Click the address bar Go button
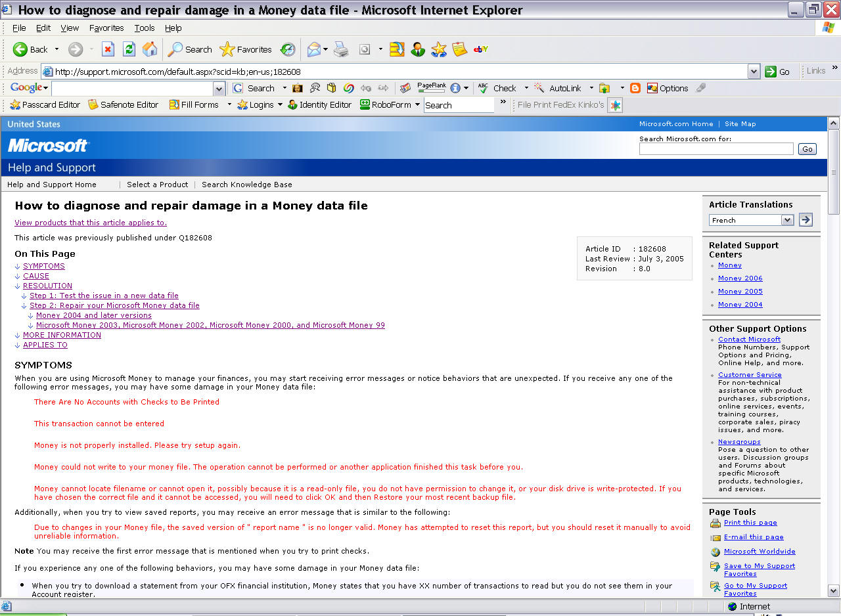The width and height of the screenshot is (841, 616). [x=778, y=72]
